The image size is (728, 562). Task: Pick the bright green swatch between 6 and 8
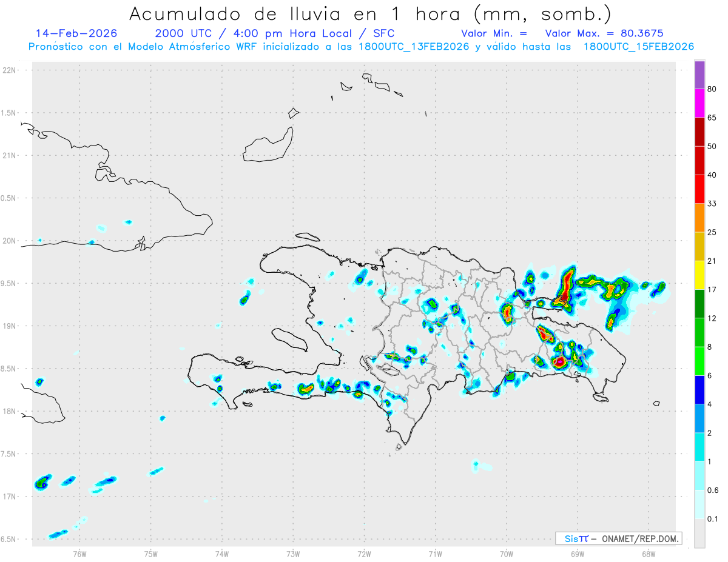(x=699, y=361)
